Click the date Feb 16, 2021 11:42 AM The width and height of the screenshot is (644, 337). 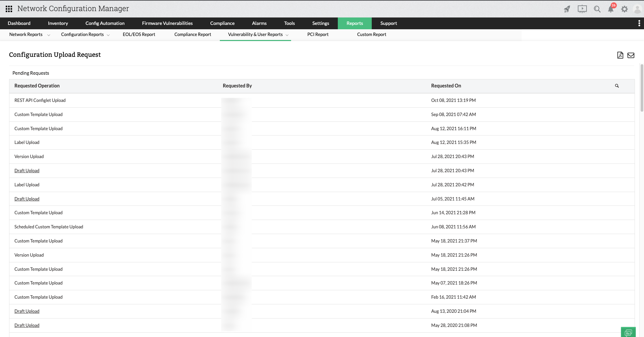[453, 297]
